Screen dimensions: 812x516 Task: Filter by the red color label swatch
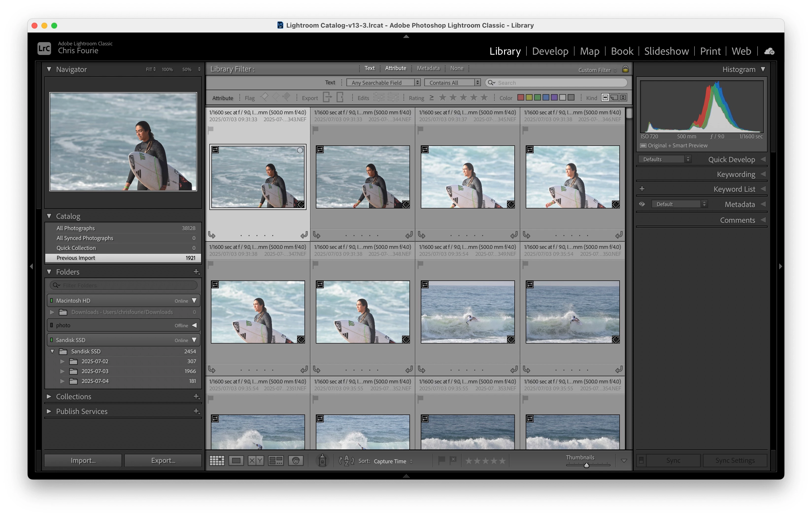pyautogui.click(x=521, y=98)
